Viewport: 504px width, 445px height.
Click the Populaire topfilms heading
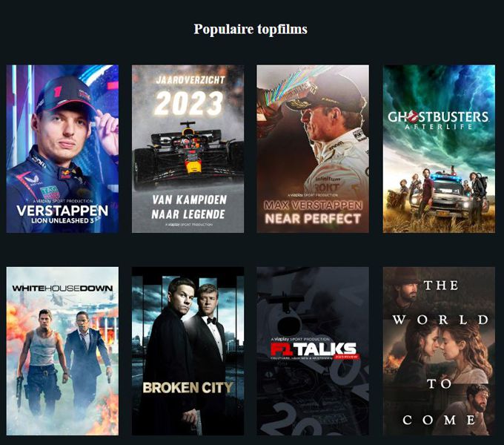click(251, 29)
